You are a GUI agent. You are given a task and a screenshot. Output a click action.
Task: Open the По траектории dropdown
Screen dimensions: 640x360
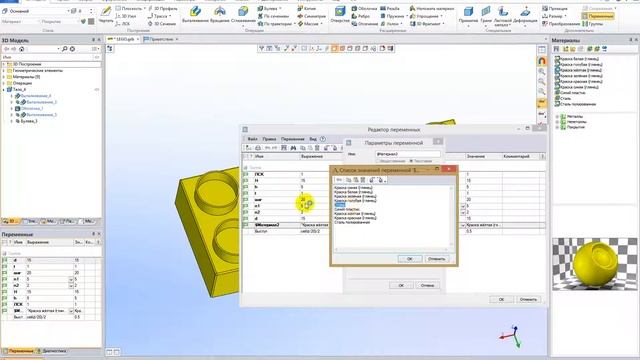point(295,24)
